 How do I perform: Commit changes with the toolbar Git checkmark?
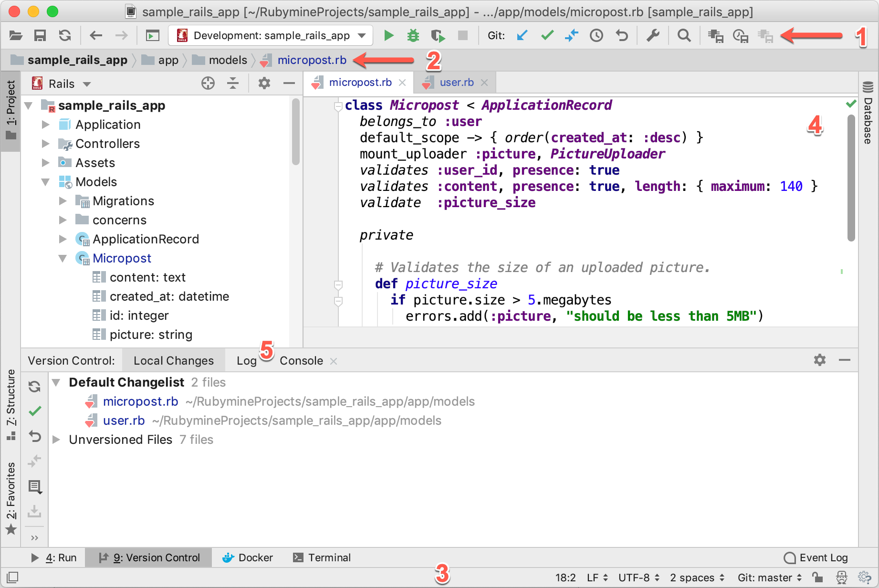click(547, 35)
